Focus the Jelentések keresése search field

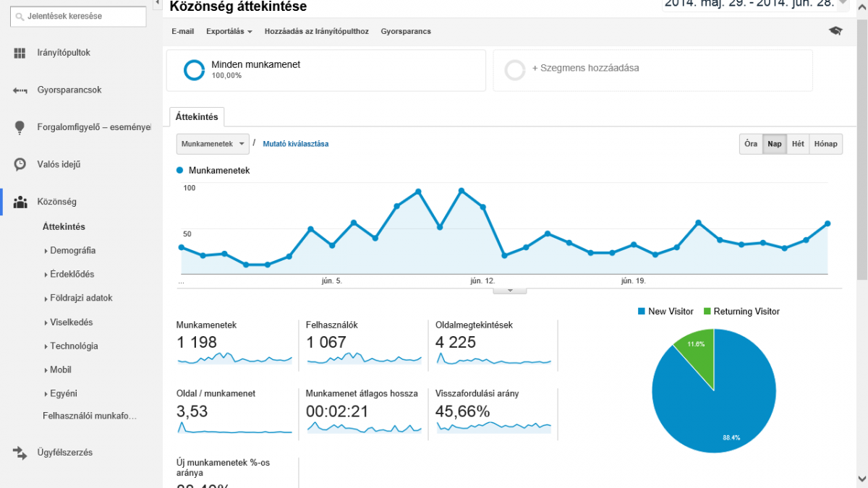click(x=78, y=16)
